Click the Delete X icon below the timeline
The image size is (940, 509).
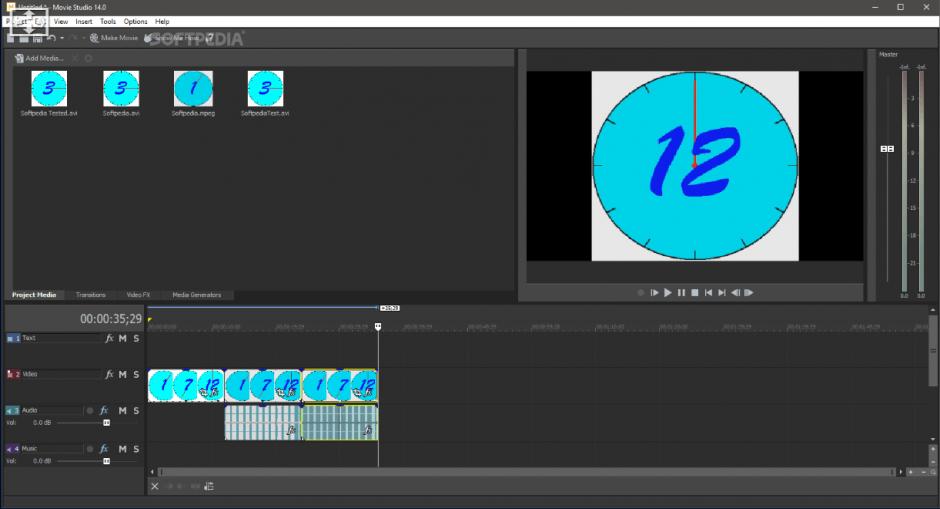(155, 486)
